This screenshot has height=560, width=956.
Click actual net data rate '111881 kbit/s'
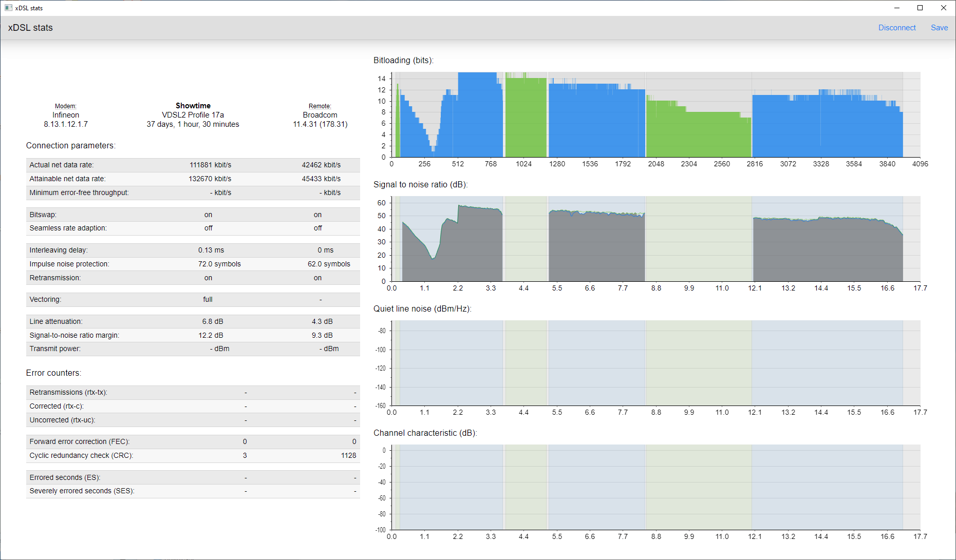pos(210,165)
